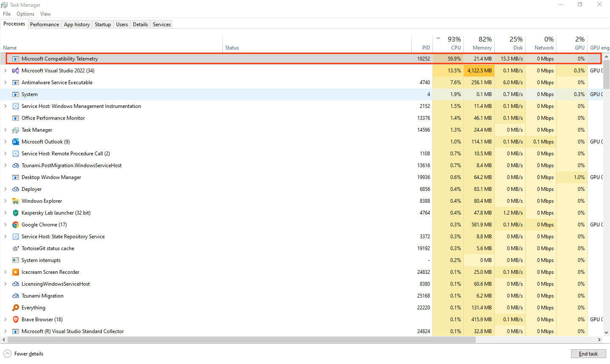Sort by the Disk column header
Viewport: 610px width, 364px height.
pyautogui.click(x=510, y=44)
